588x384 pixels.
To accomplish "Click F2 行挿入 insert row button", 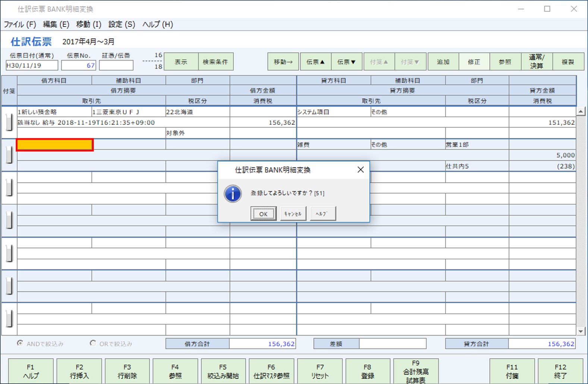I will click(79, 371).
